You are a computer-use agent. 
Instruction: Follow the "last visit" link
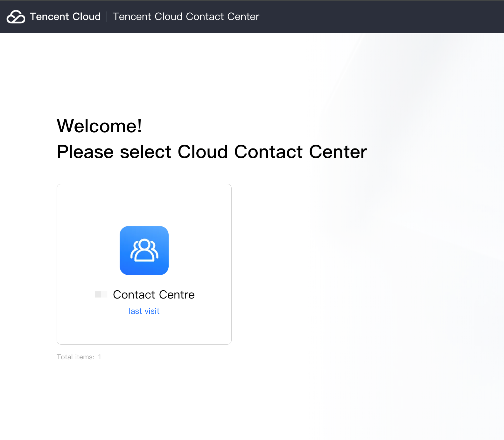click(144, 311)
